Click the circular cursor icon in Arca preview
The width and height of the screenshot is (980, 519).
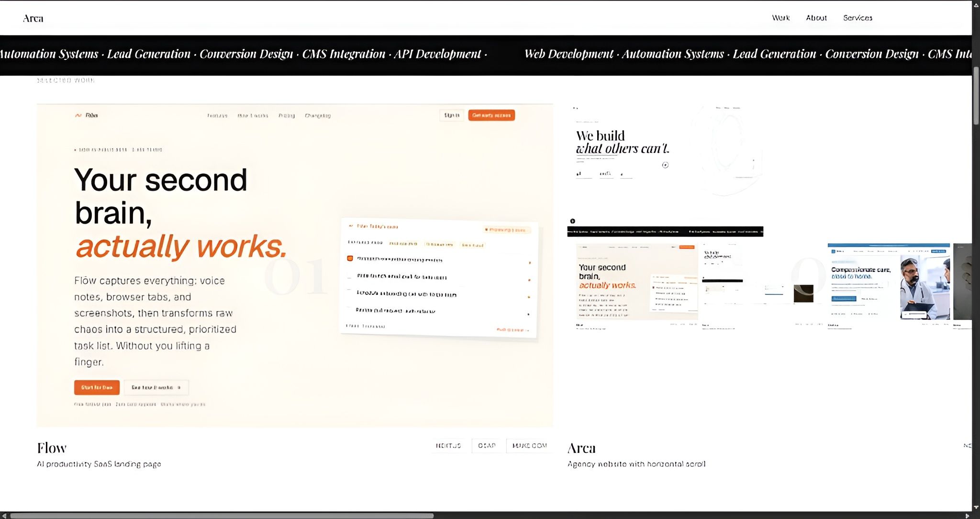click(x=665, y=165)
